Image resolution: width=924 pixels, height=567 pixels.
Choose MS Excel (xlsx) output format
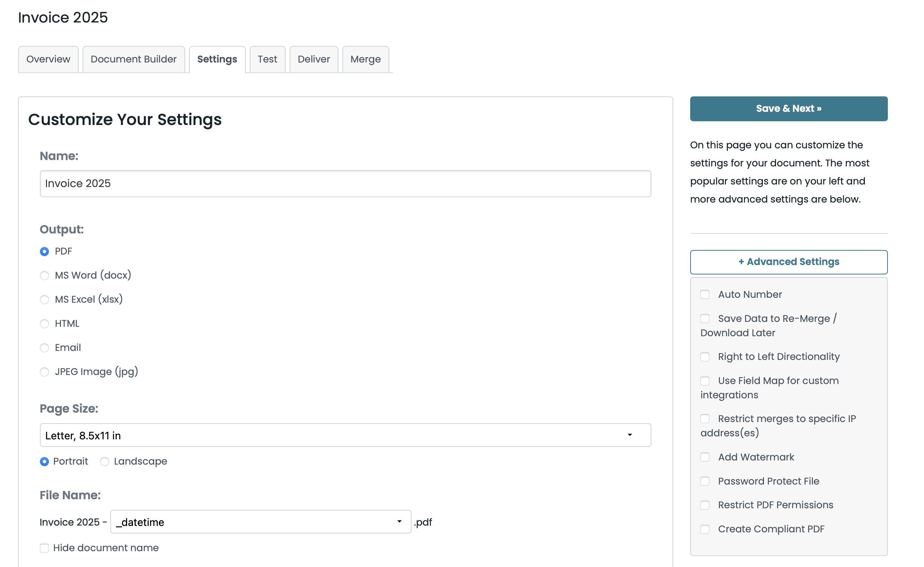click(x=44, y=300)
